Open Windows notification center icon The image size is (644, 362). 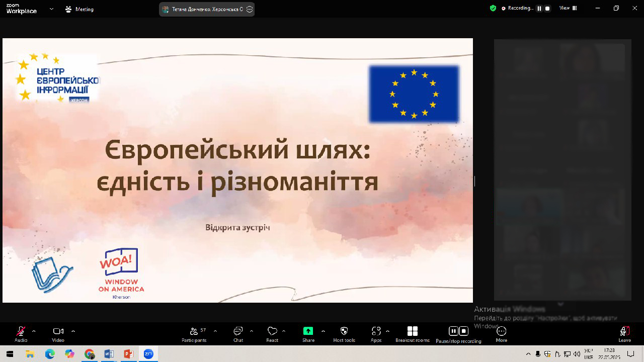(x=631, y=354)
